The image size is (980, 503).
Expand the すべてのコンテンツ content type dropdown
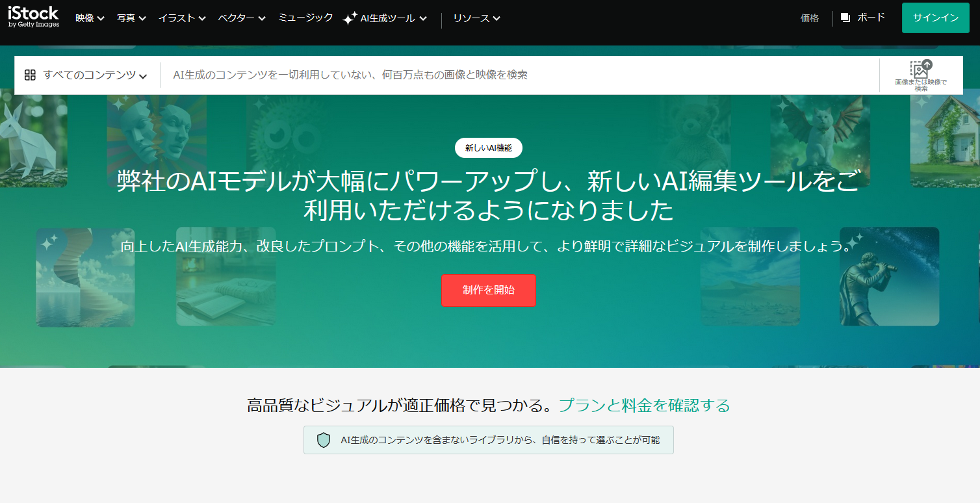(91, 75)
